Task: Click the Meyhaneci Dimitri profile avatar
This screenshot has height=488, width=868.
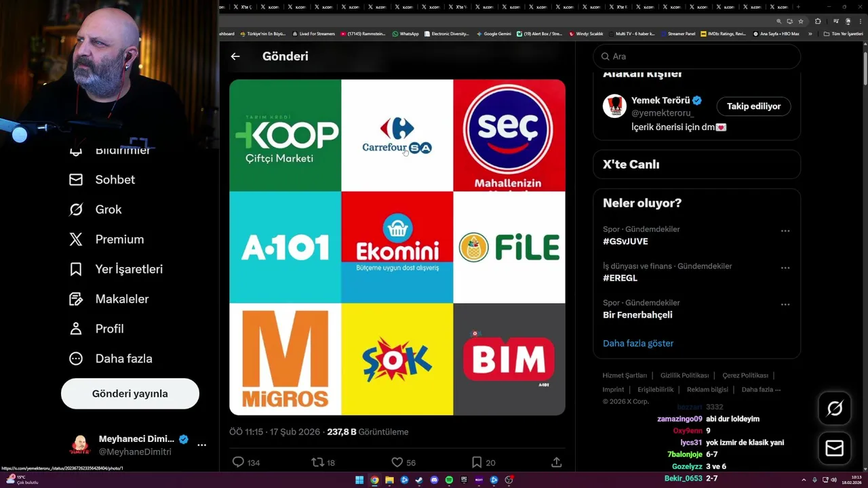Action: click(80, 445)
